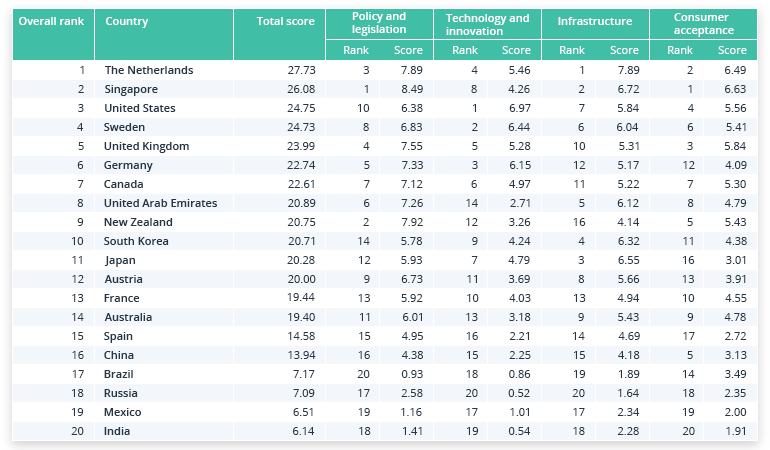Click the United Arab Emirates cell
The height and width of the screenshot is (450, 770).
click(160, 203)
